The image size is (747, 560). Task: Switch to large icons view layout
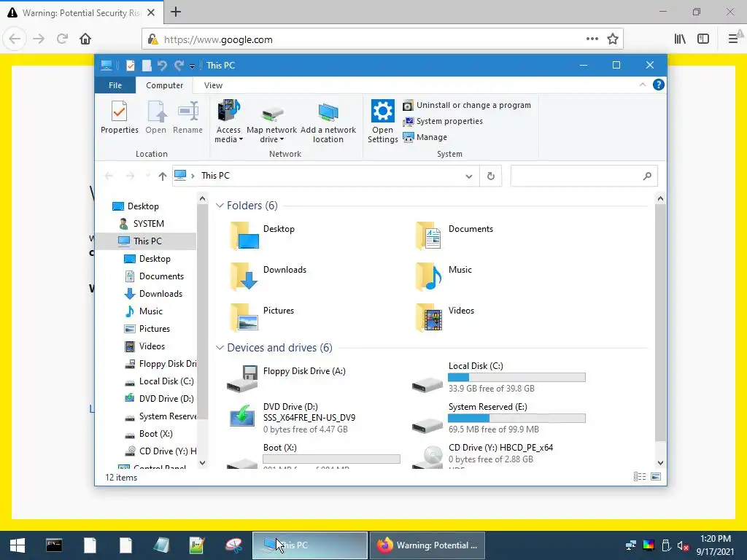click(656, 477)
